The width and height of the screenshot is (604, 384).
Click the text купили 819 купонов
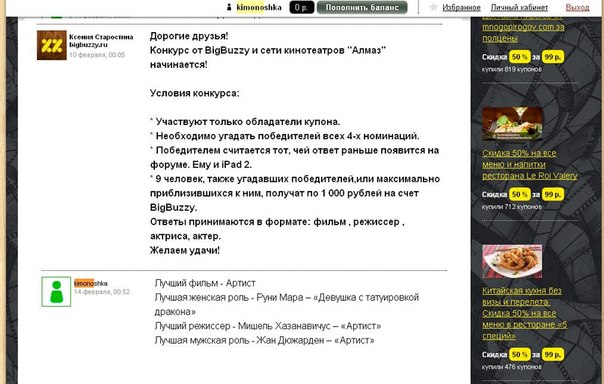click(512, 69)
